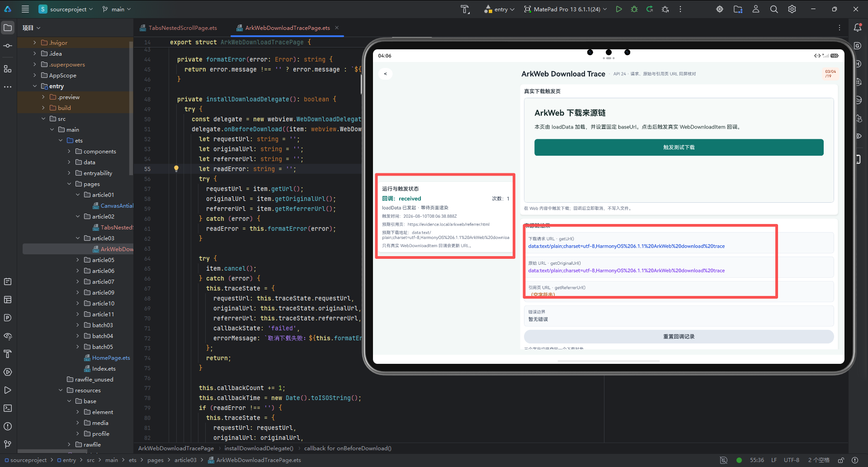Image resolution: width=868 pixels, height=467 pixels.
Task: Attach debugger to process using the bug-arrow icon
Action: pos(665,9)
